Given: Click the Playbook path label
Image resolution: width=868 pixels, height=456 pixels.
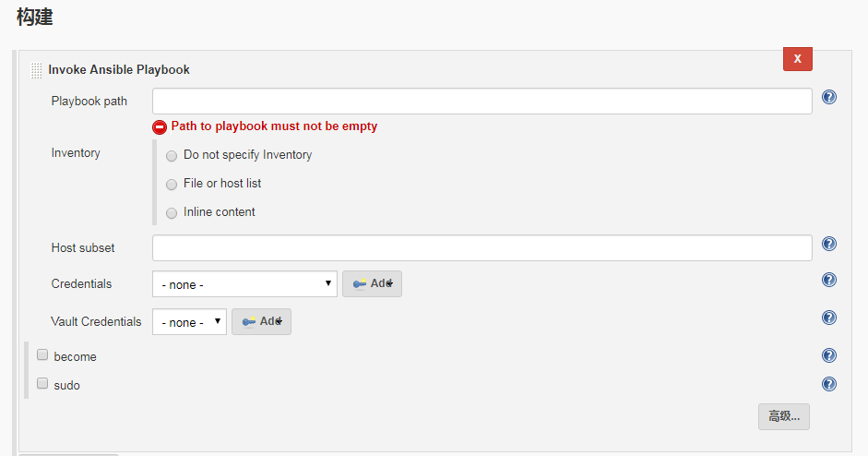Looking at the screenshot, I should click(x=89, y=101).
